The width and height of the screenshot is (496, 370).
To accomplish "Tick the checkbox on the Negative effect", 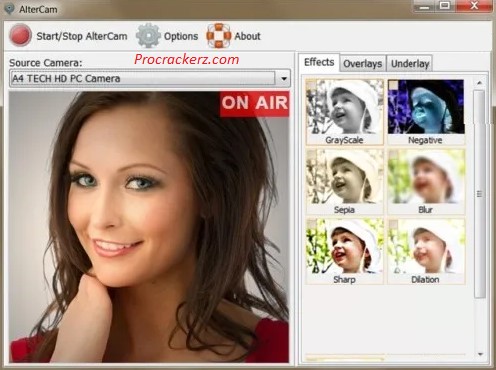I will (393, 85).
